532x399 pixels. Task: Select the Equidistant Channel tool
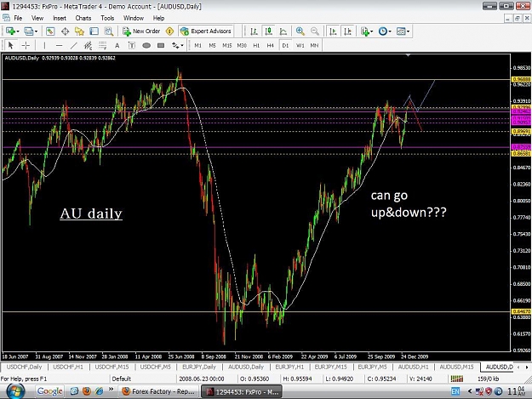pyautogui.click(x=88, y=45)
